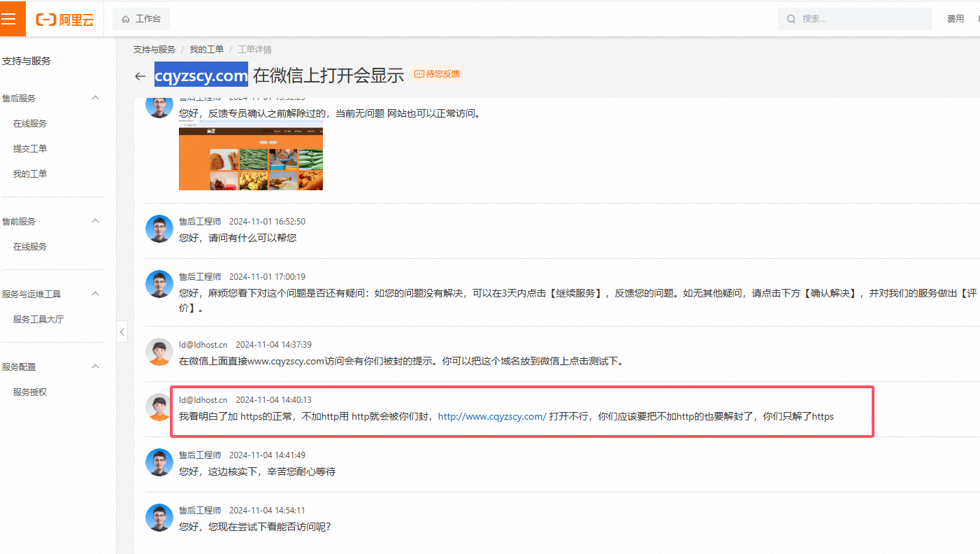This screenshot has height=554, width=980.
Task: Open 在线服务 under 售后服务
Action: point(30,124)
